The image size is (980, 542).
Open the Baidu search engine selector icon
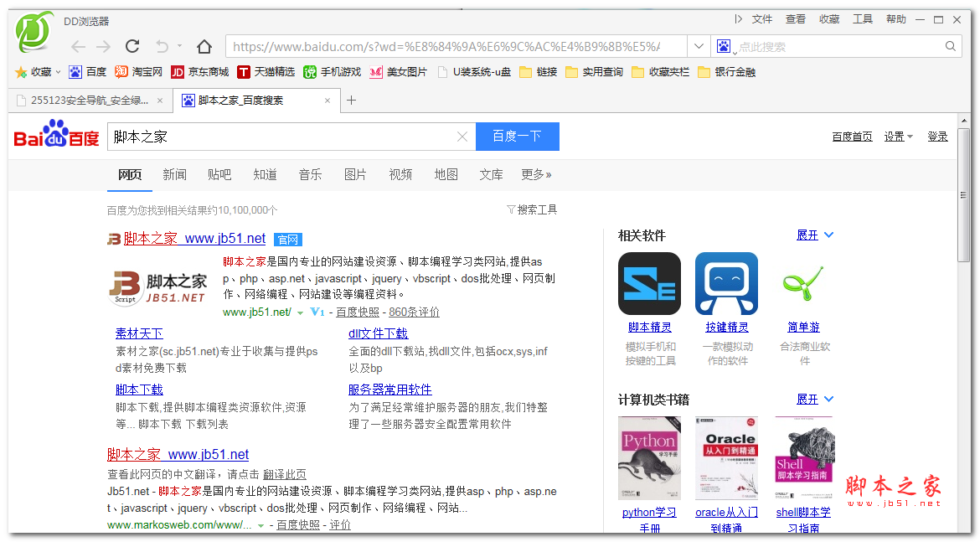(x=724, y=46)
